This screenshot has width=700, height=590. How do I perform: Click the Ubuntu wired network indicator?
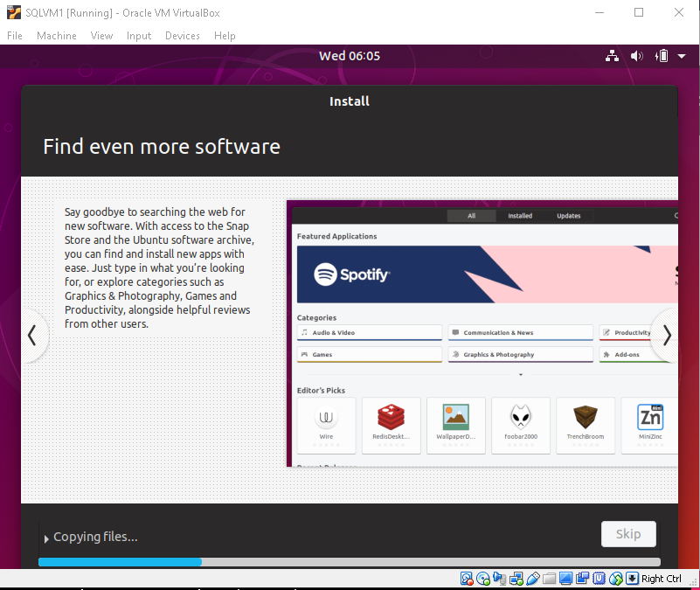click(x=612, y=56)
